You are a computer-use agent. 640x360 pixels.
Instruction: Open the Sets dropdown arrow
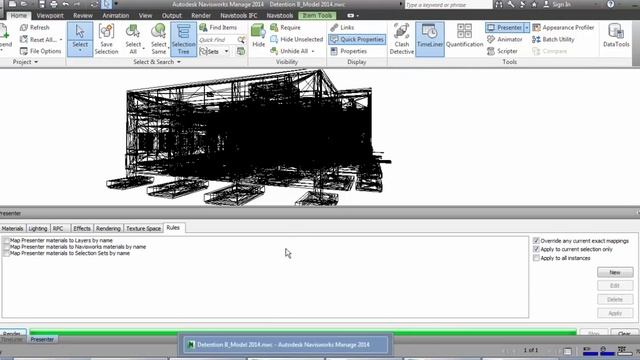pyautogui.click(x=227, y=51)
